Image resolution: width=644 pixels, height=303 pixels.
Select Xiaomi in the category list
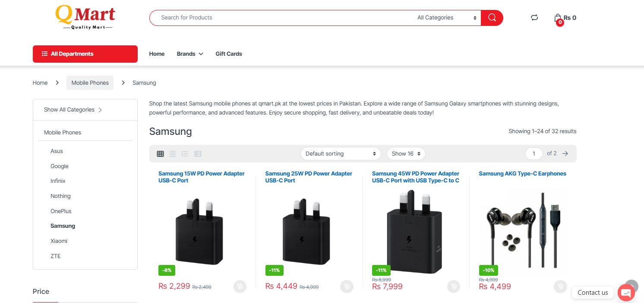[x=59, y=241]
